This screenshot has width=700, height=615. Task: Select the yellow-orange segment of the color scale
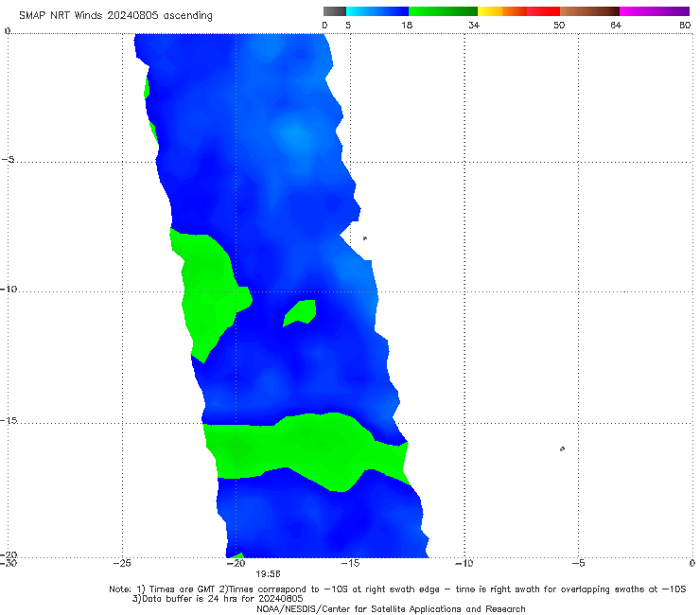(x=502, y=11)
